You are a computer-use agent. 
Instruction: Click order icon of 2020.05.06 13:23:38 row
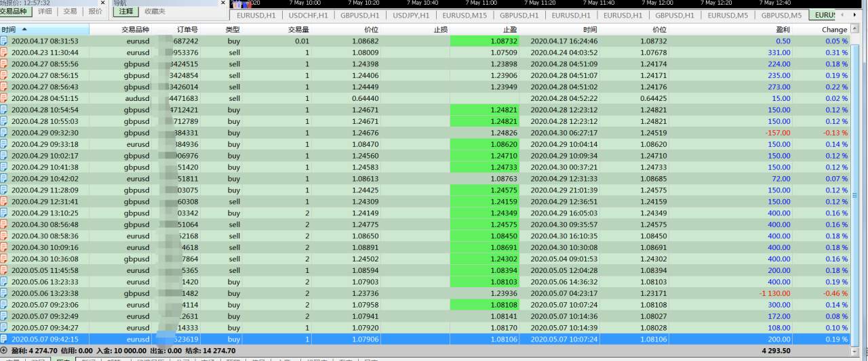[4, 293]
